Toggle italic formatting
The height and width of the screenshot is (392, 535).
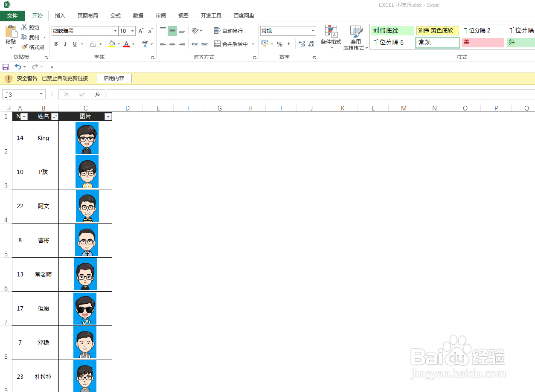65,44
